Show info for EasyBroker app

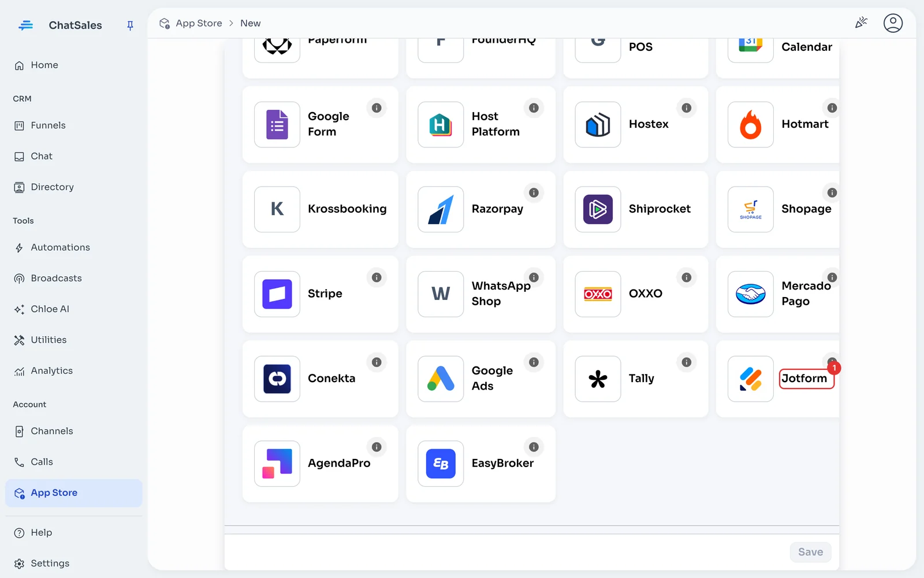coord(534,447)
